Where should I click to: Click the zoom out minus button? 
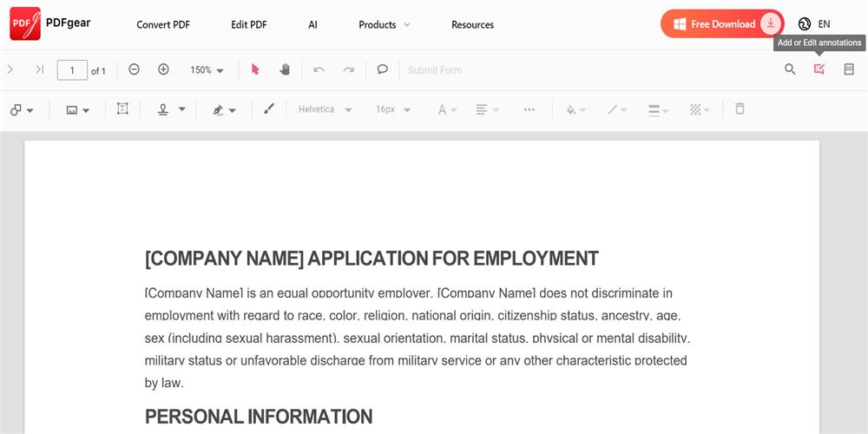(134, 69)
